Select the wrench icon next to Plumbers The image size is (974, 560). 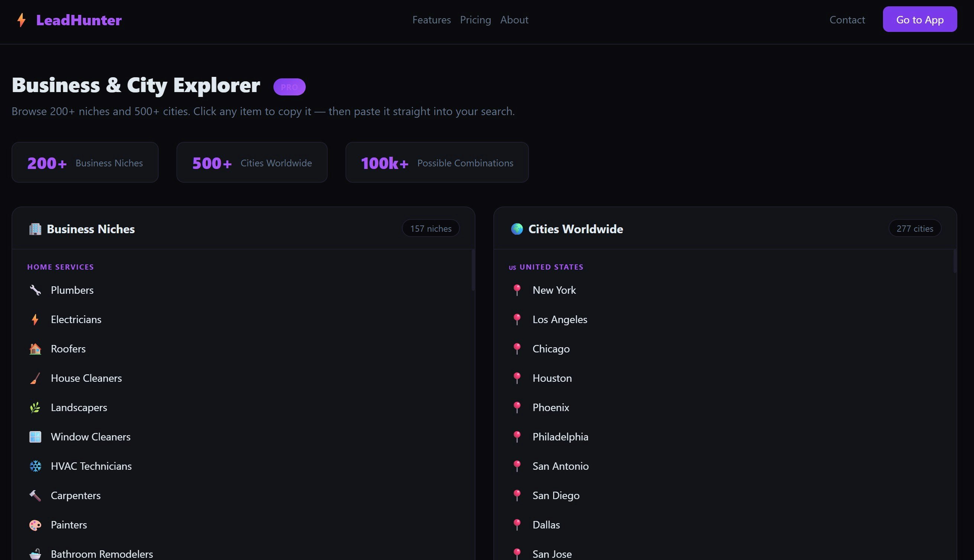point(35,290)
